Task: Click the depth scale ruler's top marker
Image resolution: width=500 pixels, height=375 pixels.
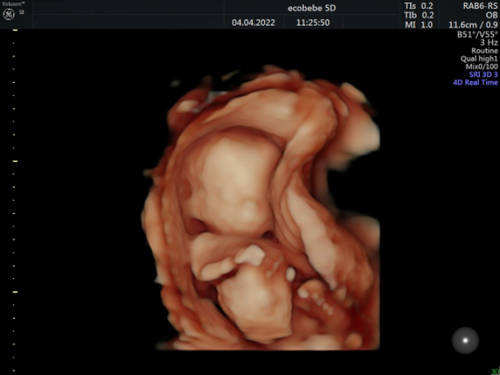Action: (15, 30)
